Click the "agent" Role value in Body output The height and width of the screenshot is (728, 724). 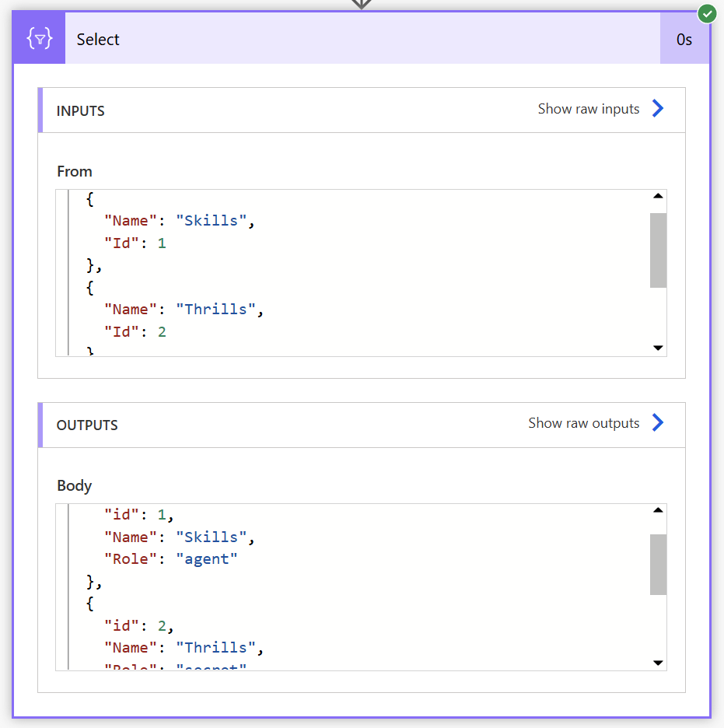(206, 559)
